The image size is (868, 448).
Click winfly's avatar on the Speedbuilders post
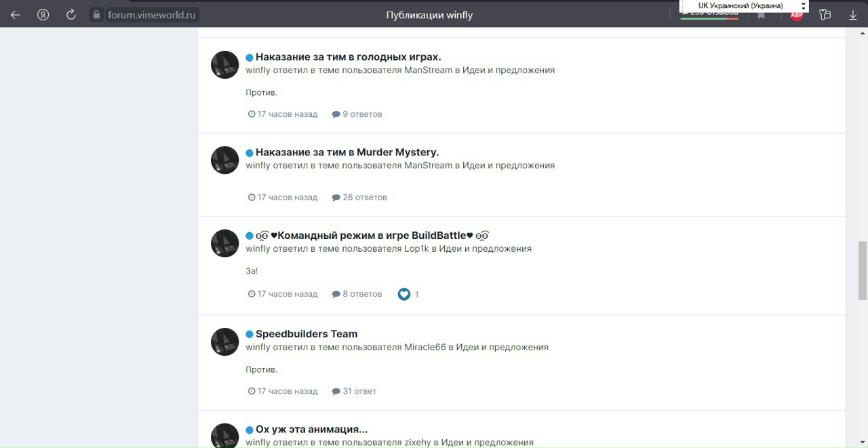coord(225,341)
